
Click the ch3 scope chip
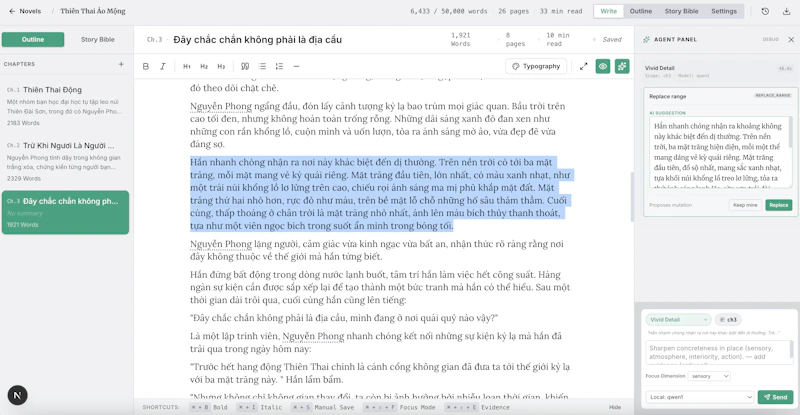tap(728, 320)
